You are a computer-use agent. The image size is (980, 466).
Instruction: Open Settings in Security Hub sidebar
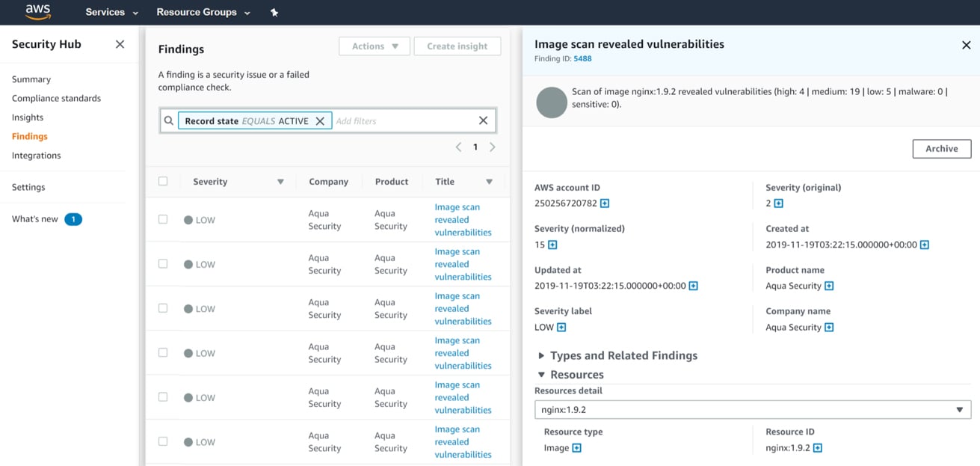click(x=28, y=187)
